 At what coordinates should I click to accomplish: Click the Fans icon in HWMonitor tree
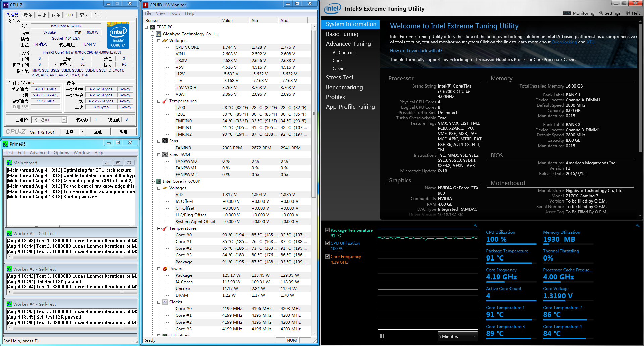[165, 141]
